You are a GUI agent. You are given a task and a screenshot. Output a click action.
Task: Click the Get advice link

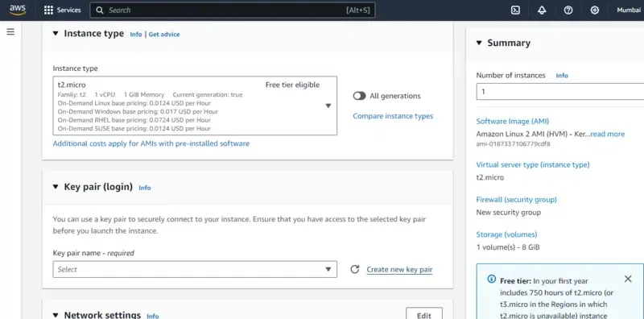pos(164,35)
